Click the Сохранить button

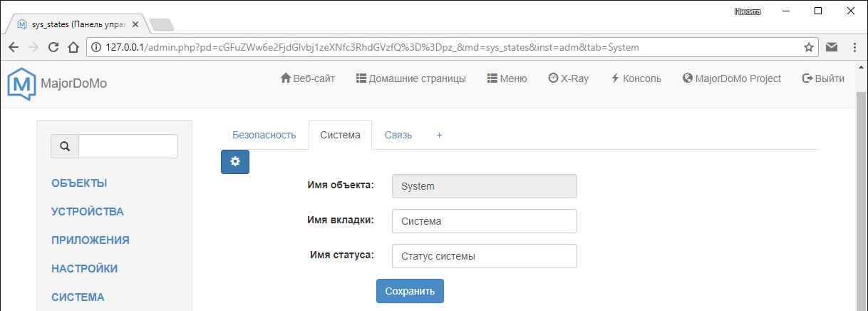(x=410, y=291)
